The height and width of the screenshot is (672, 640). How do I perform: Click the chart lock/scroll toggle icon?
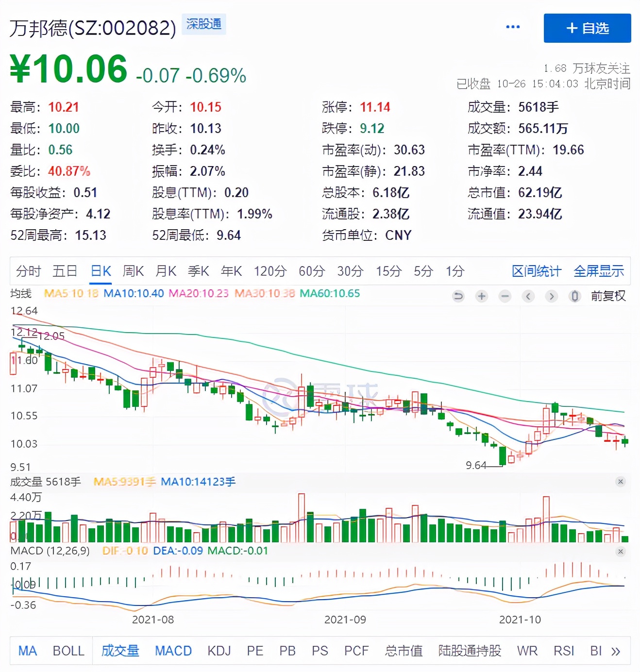point(574,296)
